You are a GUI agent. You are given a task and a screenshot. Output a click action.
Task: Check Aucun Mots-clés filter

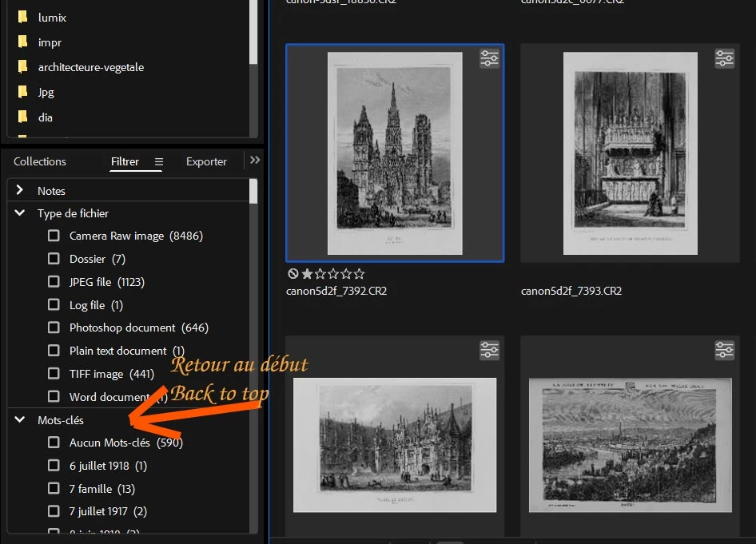point(54,443)
